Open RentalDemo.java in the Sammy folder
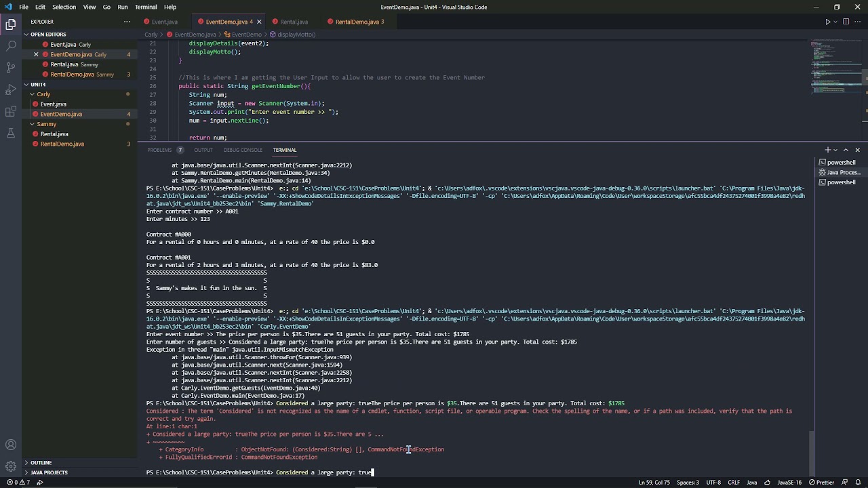 tap(62, 144)
